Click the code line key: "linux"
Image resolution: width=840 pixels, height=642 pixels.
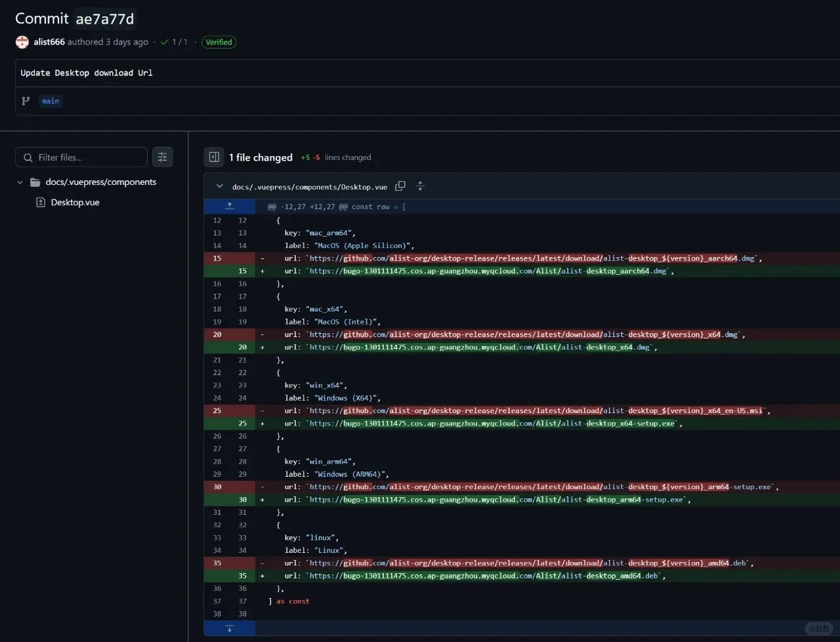(312, 538)
